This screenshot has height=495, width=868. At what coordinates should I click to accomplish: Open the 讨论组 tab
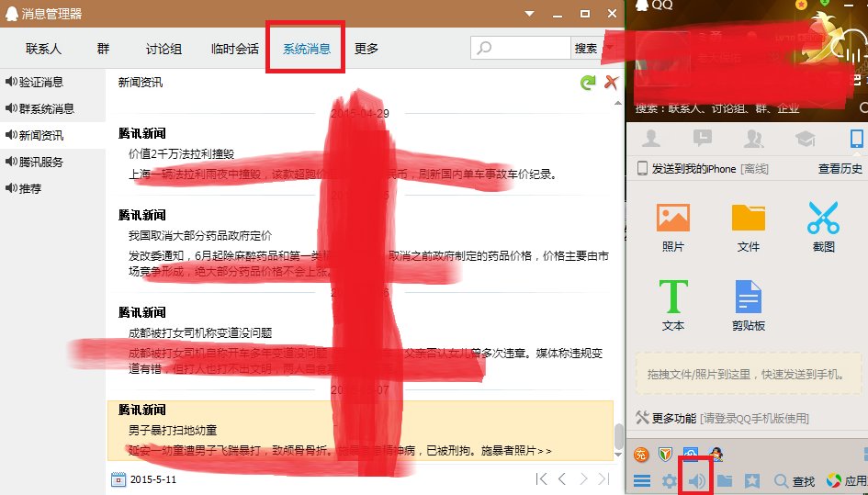click(163, 49)
